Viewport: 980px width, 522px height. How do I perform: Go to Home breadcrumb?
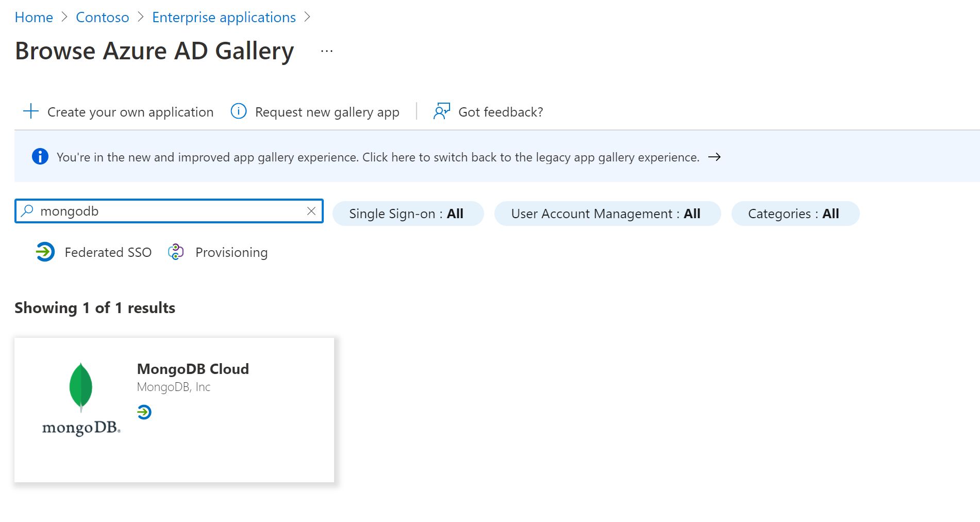point(34,17)
